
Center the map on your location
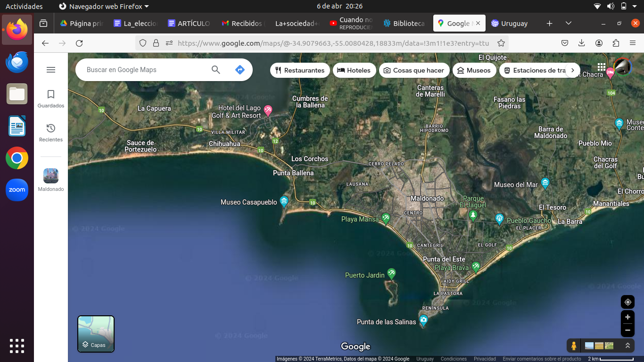pyautogui.click(x=627, y=302)
